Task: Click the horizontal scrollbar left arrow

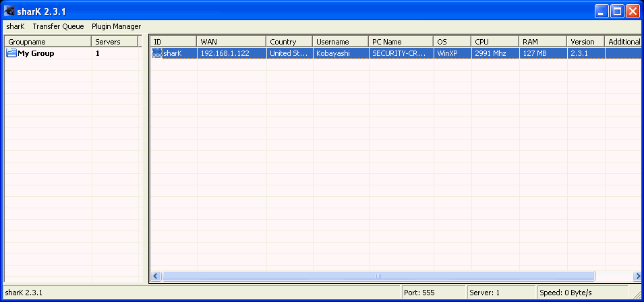Action: tap(155, 276)
